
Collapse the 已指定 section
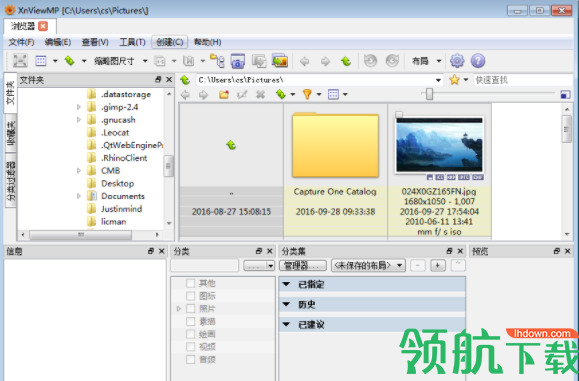(x=286, y=284)
